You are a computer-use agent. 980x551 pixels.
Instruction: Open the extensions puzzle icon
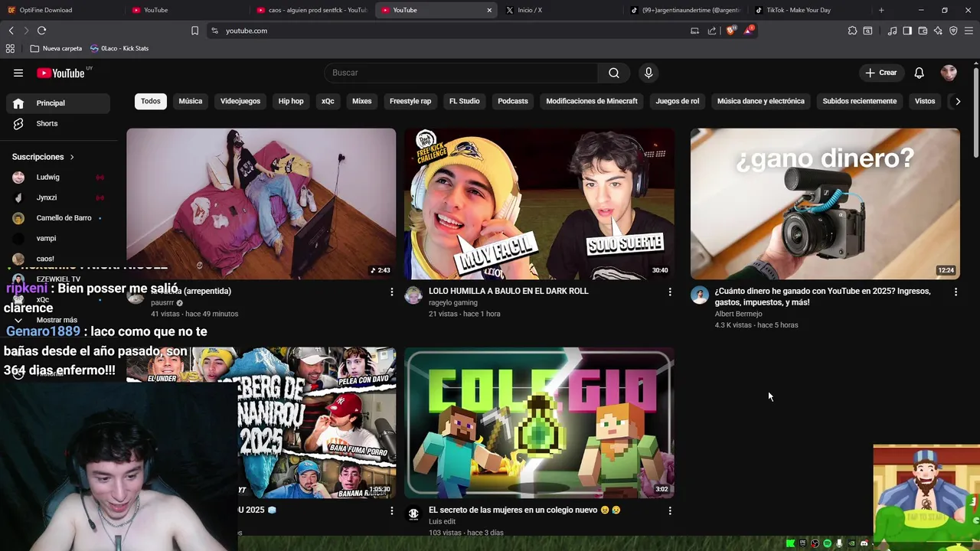coord(852,31)
